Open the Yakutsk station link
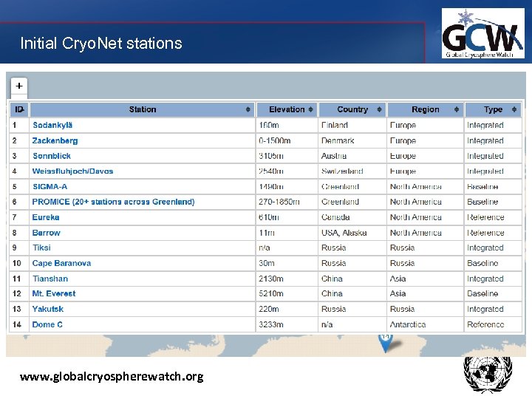 (48, 309)
